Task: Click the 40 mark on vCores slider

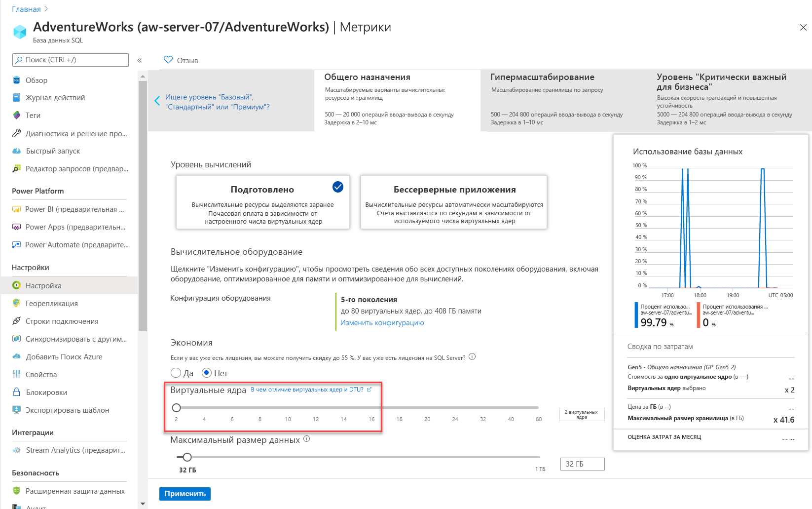Action: click(x=511, y=419)
